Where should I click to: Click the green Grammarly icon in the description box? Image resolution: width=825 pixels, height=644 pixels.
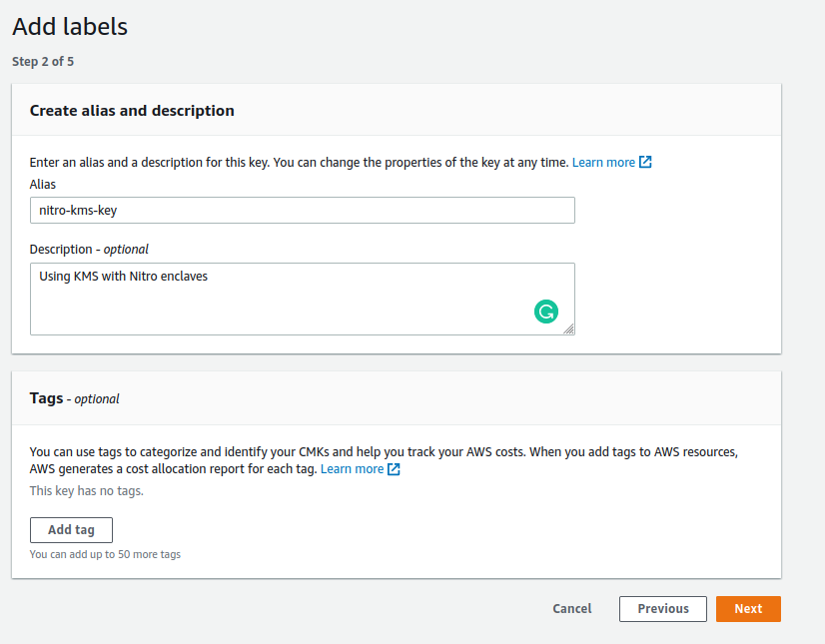pos(545,312)
